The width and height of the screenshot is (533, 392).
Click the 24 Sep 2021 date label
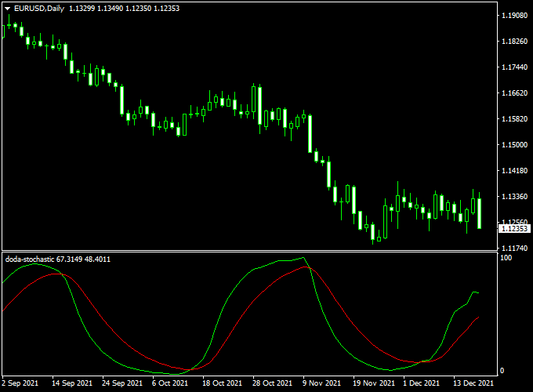pyautogui.click(x=122, y=383)
